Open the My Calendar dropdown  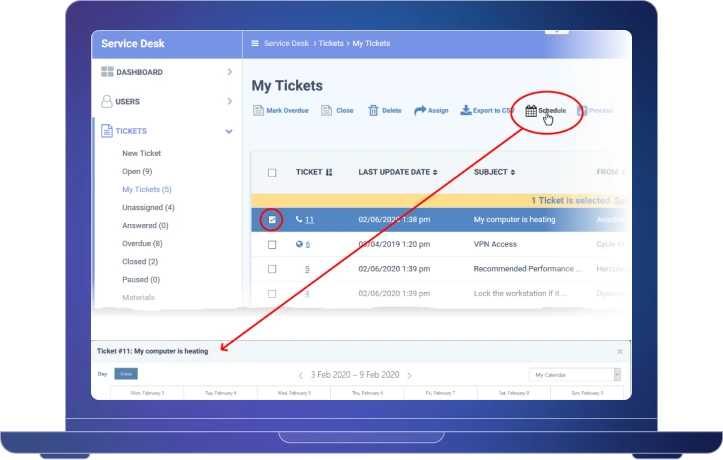[574, 375]
